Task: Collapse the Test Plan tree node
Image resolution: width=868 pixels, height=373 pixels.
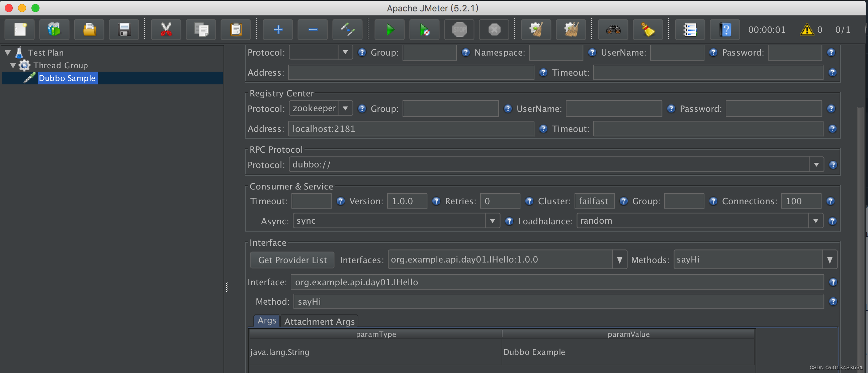Action: [8, 53]
